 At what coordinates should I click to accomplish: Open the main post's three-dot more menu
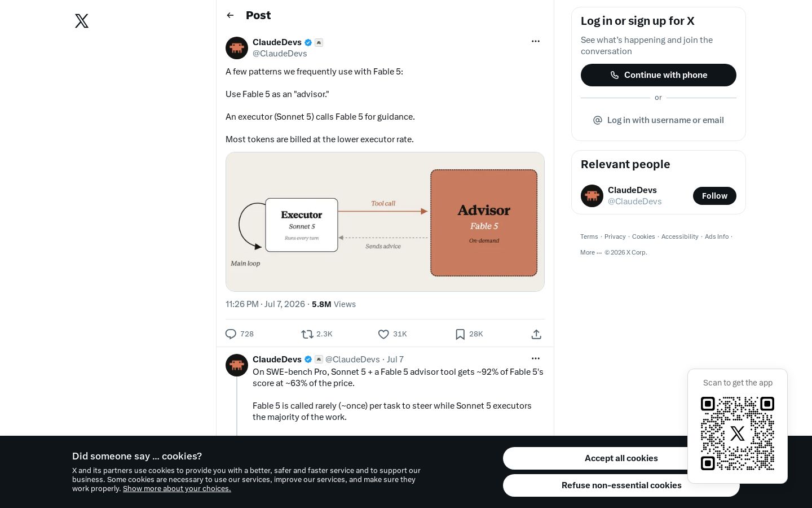point(536,41)
